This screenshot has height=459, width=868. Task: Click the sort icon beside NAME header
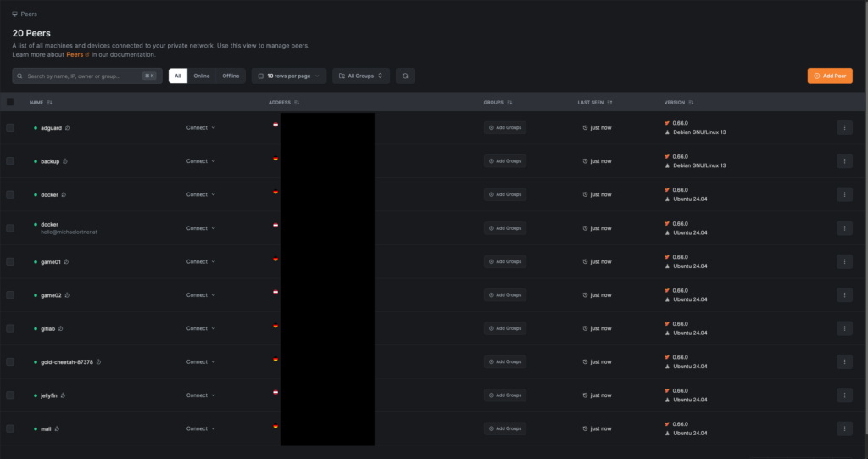point(50,103)
